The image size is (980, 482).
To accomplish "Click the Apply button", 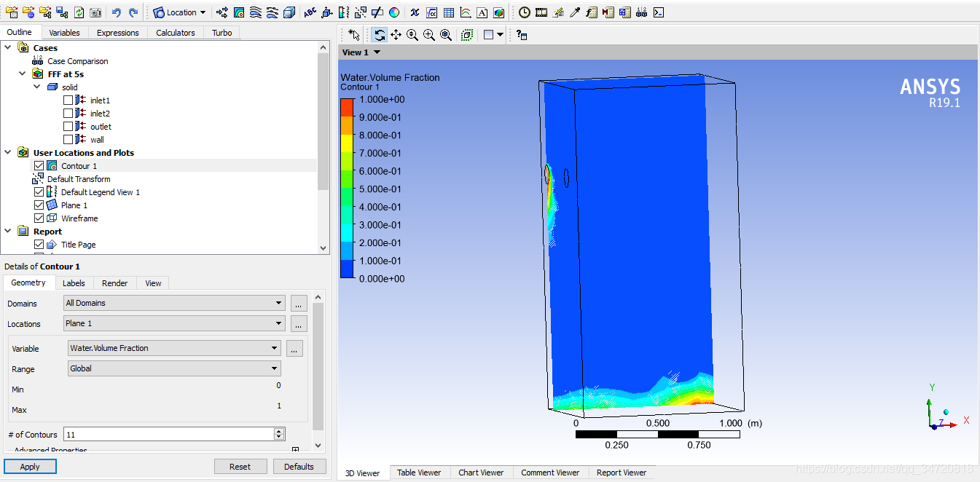I will coord(30,467).
